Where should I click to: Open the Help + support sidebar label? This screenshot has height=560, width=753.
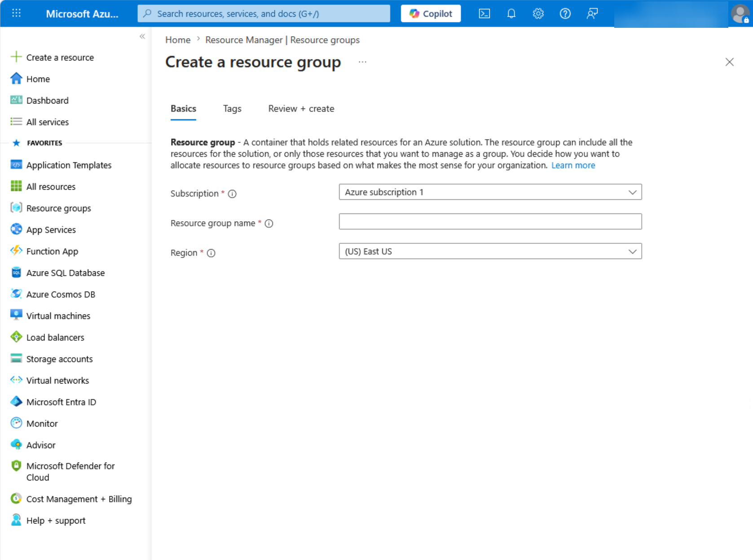56,521
